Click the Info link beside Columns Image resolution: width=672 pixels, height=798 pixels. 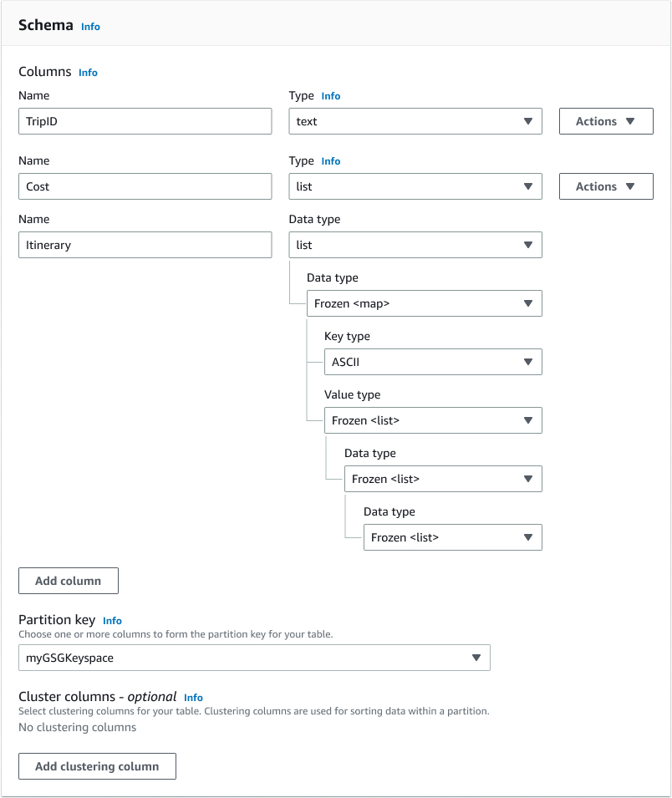pyautogui.click(x=88, y=72)
